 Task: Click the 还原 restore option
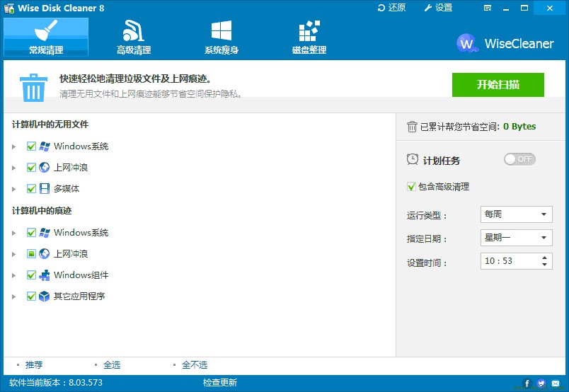pos(391,8)
